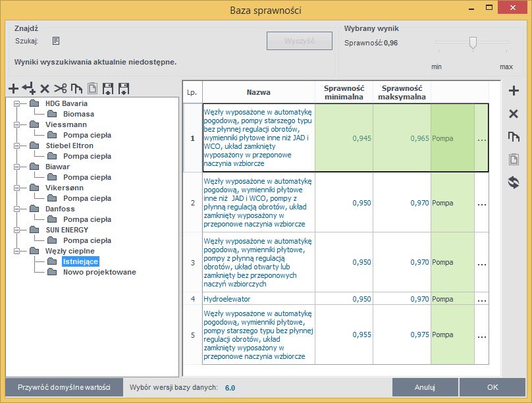Image resolution: width=532 pixels, height=403 pixels.
Task: Cut the selected tree group with the scissors icon
Action: pyautogui.click(x=61, y=88)
